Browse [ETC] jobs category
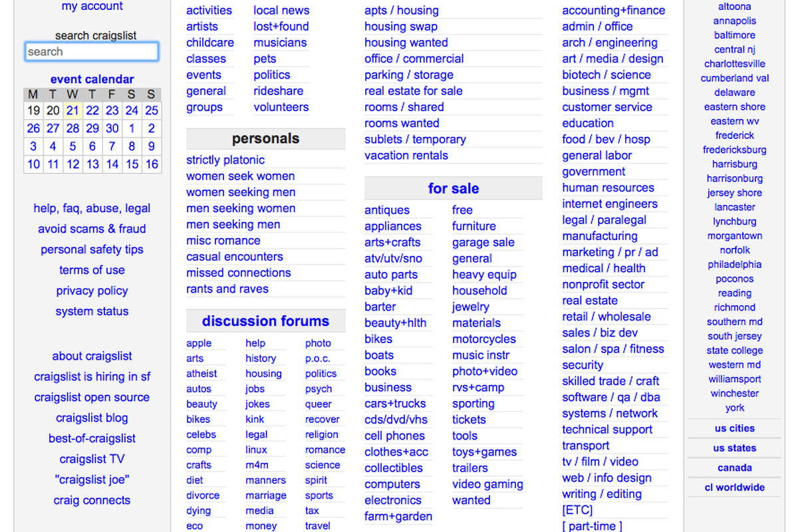798x532 pixels. pyautogui.click(x=577, y=510)
